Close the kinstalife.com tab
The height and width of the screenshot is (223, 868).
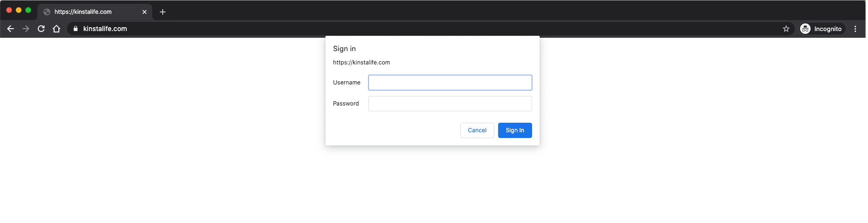pyautogui.click(x=145, y=12)
